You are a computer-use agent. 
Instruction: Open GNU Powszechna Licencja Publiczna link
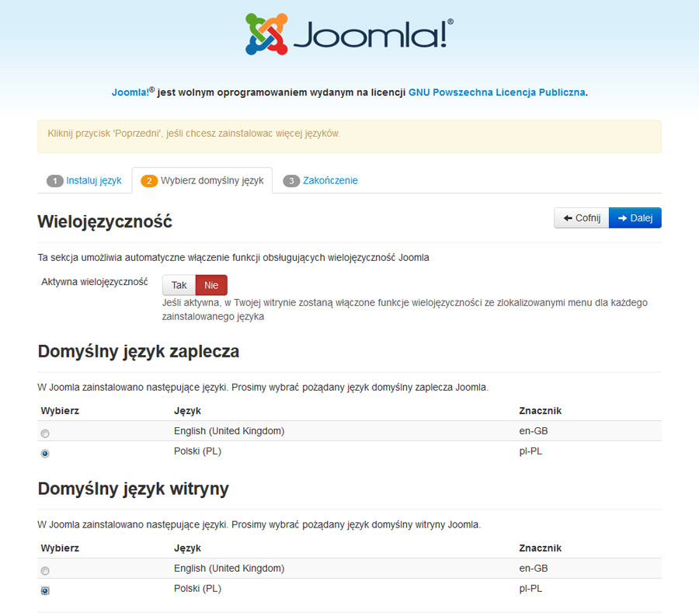[496, 92]
